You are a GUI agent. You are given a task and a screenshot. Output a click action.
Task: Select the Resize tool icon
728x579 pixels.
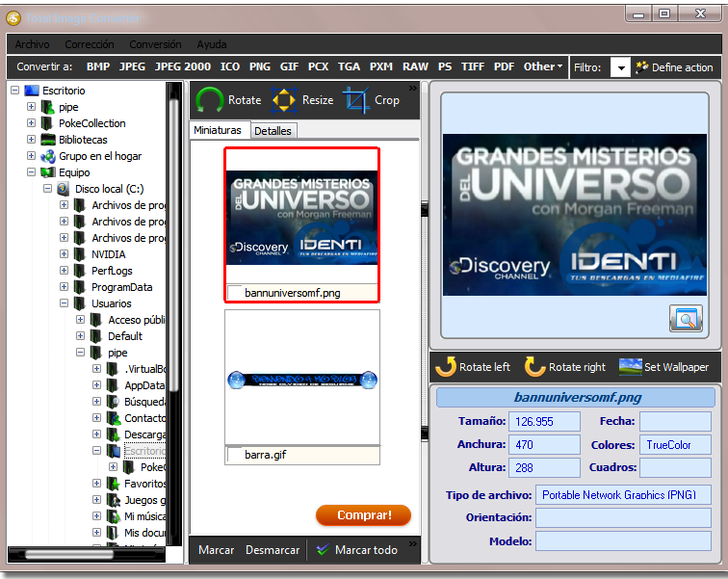[284, 100]
